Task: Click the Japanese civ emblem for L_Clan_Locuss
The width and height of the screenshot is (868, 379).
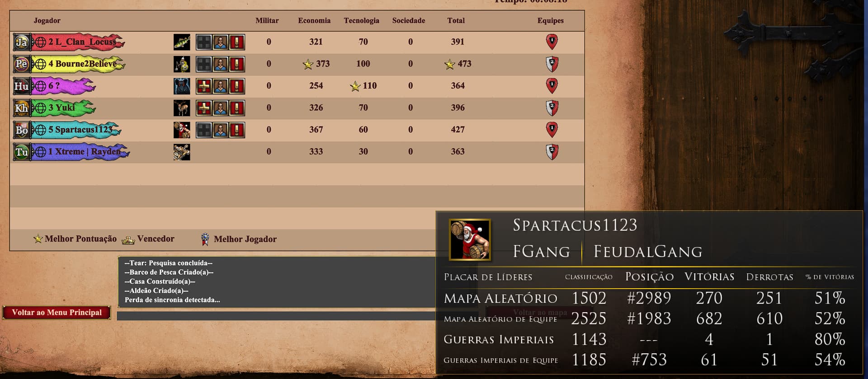Action: [x=22, y=42]
